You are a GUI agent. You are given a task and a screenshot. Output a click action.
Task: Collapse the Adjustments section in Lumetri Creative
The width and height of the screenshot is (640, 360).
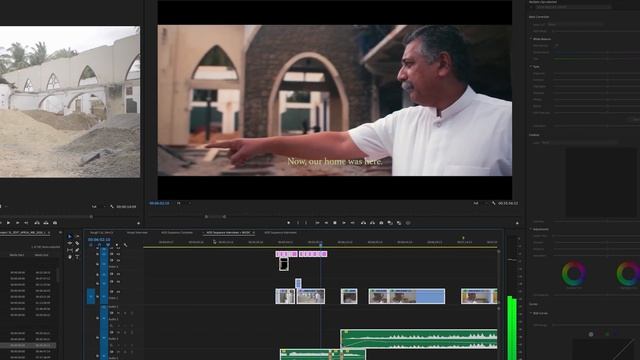pyautogui.click(x=531, y=229)
